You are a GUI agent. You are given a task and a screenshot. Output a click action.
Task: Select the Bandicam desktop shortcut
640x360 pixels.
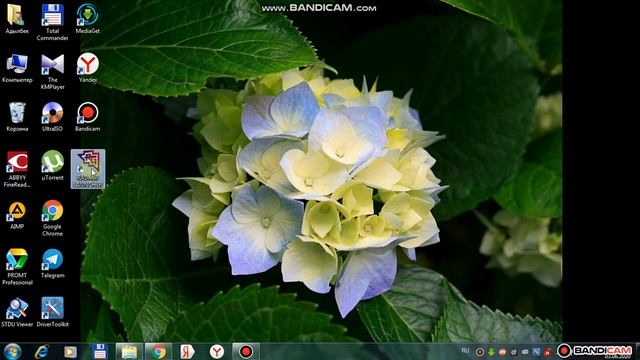coord(87,117)
